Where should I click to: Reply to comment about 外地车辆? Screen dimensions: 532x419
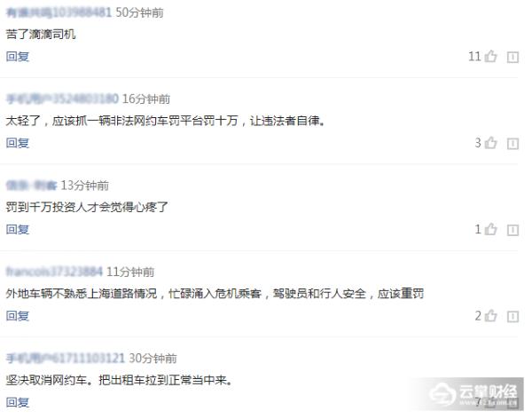click(18, 316)
